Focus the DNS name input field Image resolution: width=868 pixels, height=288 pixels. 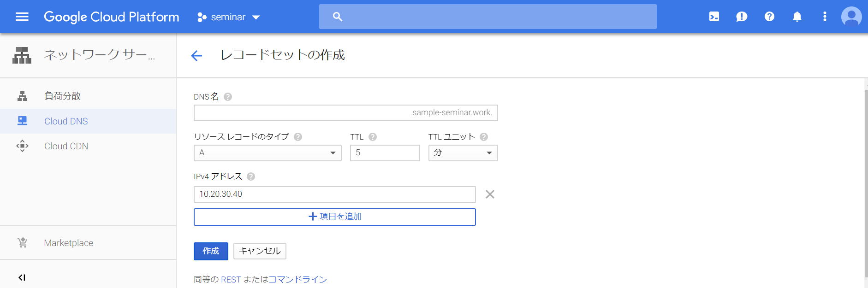click(346, 113)
